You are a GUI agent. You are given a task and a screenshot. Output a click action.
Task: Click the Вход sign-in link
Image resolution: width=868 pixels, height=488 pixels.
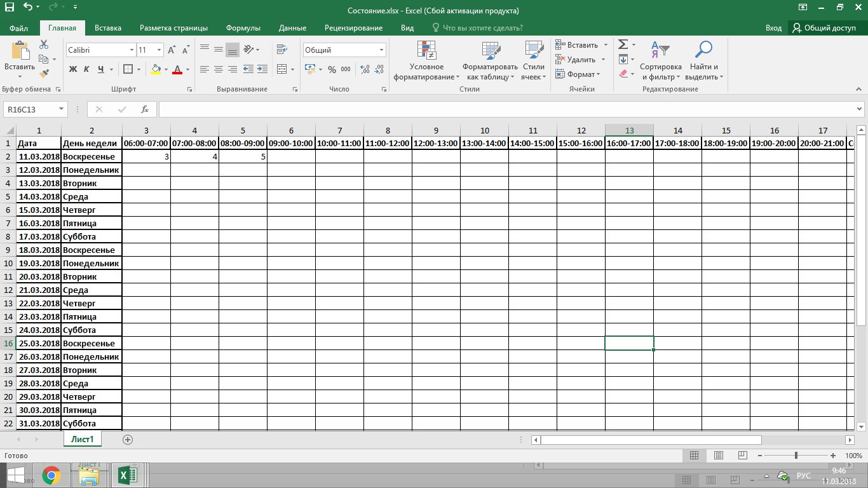click(x=773, y=28)
